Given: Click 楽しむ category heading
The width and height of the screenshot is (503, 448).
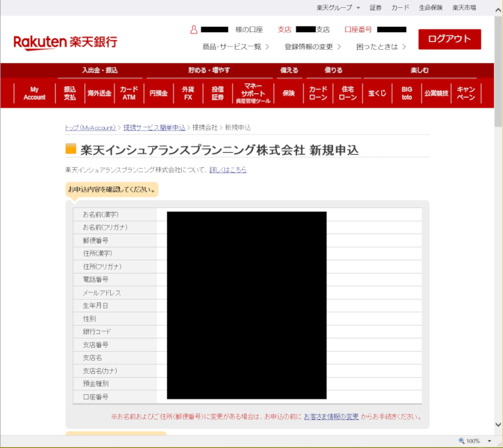Looking at the screenshot, I should click(420, 70).
